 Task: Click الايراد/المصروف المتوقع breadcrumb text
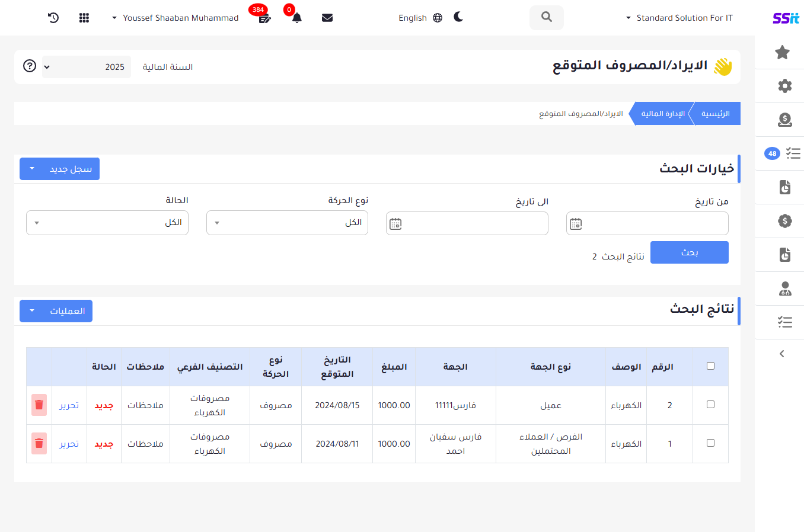click(581, 114)
